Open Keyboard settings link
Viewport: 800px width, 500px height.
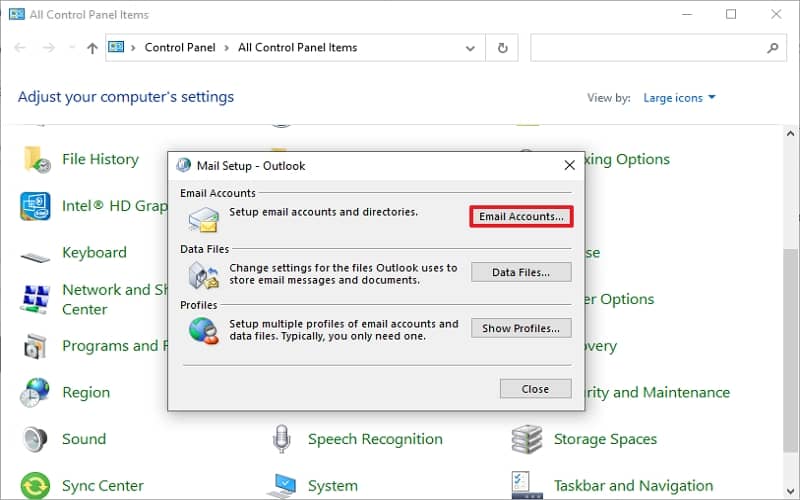click(94, 253)
